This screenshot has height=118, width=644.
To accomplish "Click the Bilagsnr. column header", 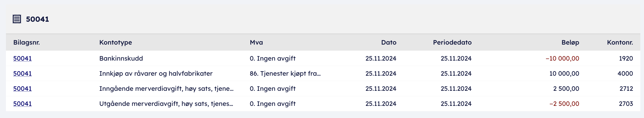I will (26, 43).
